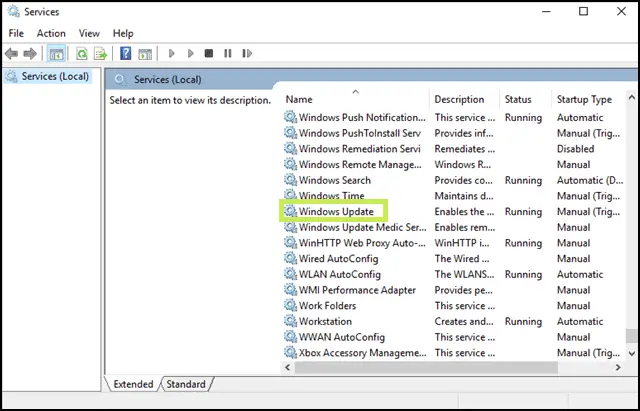Switch to the Extended tab

point(133,384)
